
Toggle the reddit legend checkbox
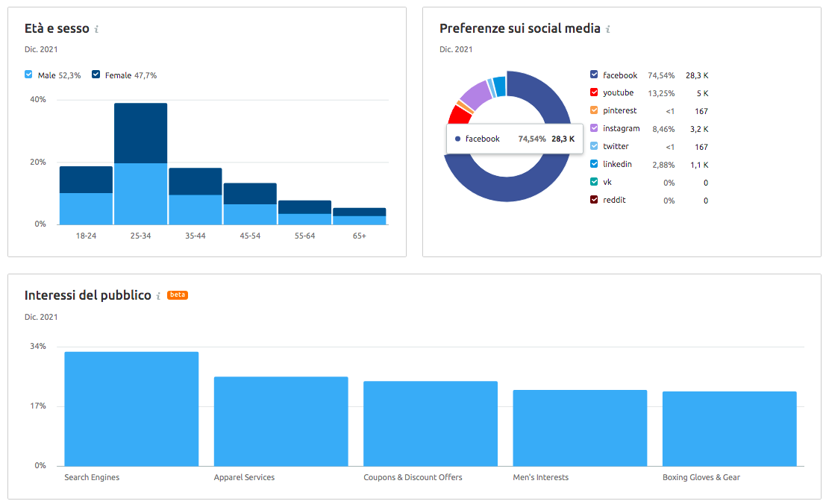pos(594,200)
